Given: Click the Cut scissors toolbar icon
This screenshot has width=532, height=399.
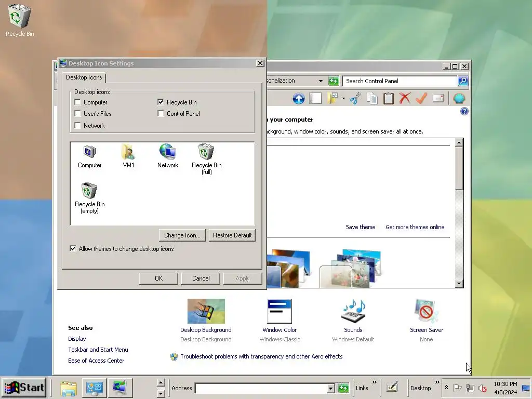Looking at the screenshot, I should [x=355, y=98].
